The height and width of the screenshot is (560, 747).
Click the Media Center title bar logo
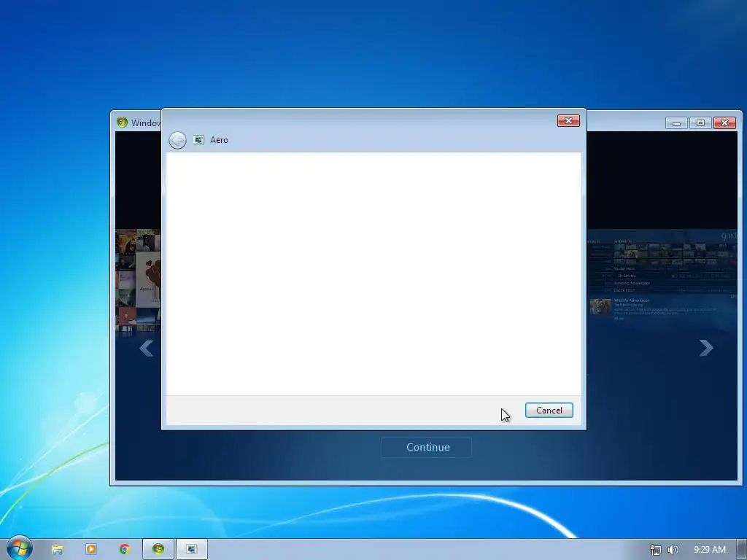pos(122,122)
